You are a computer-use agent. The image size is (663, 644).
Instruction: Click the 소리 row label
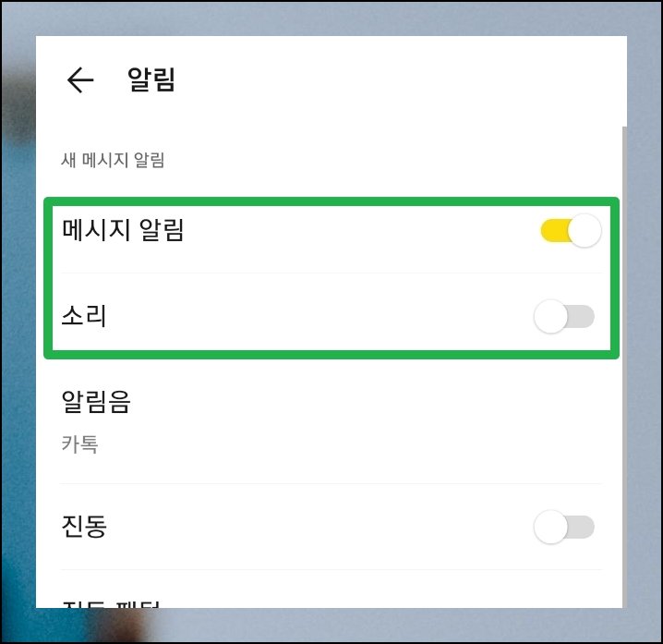click(84, 316)
